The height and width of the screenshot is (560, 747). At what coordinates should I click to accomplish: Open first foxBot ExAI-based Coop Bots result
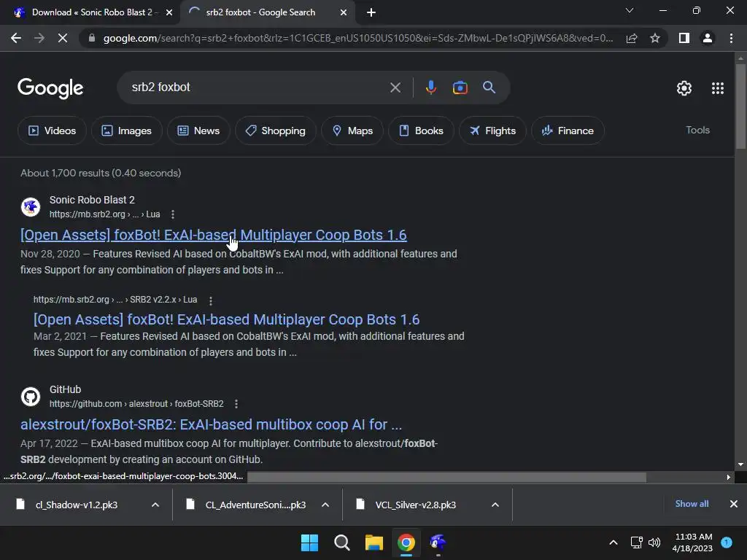tap(214, 235)
